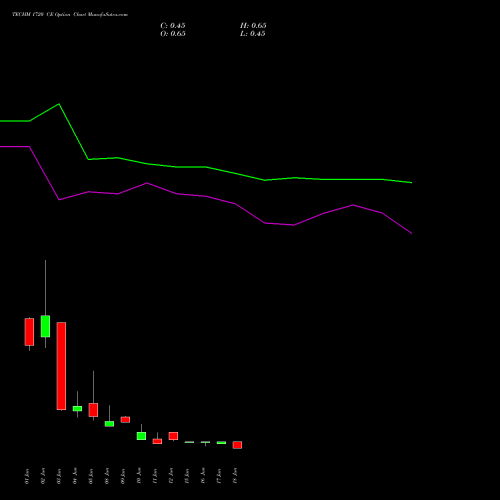
Task: Click the open value 'O: 0.65'
Action: tap(173, 34)
